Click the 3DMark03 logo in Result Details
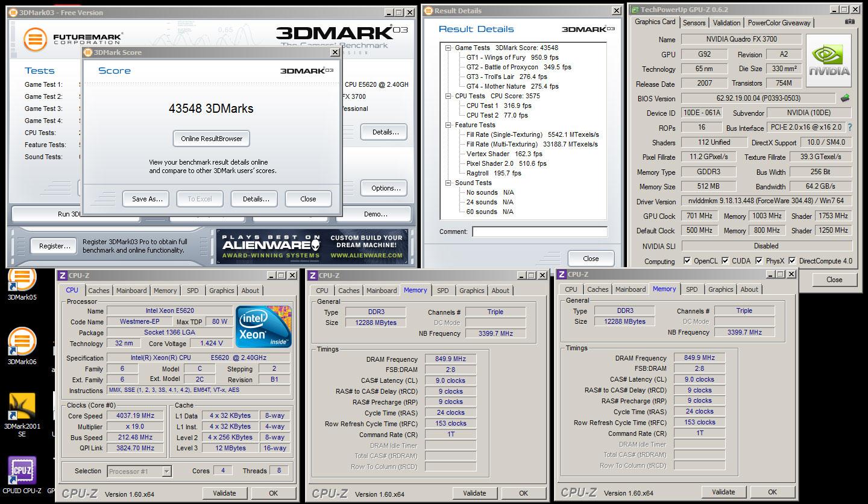Screen dimensions: 868x504 click(588, 29)
